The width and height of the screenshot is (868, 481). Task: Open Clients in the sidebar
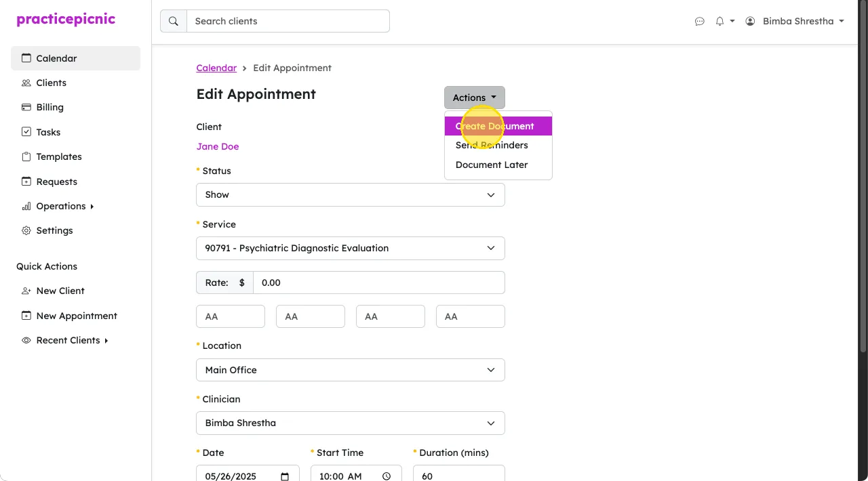(x=75, y=83)
